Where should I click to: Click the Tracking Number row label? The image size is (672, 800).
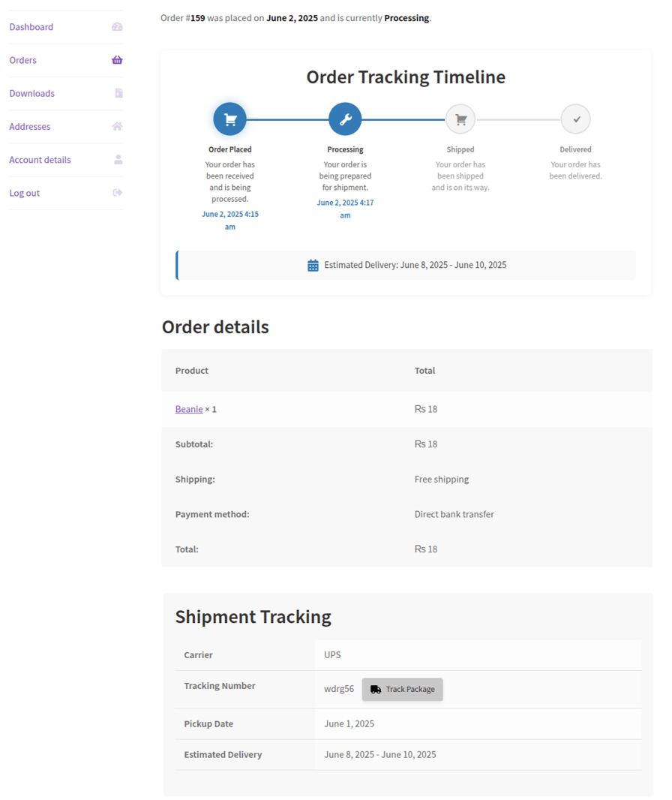220,686
